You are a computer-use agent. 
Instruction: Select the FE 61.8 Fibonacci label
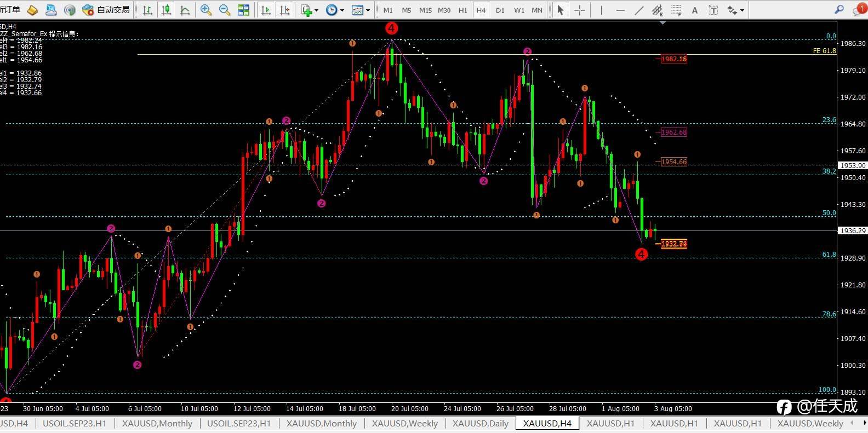[824, 51]
